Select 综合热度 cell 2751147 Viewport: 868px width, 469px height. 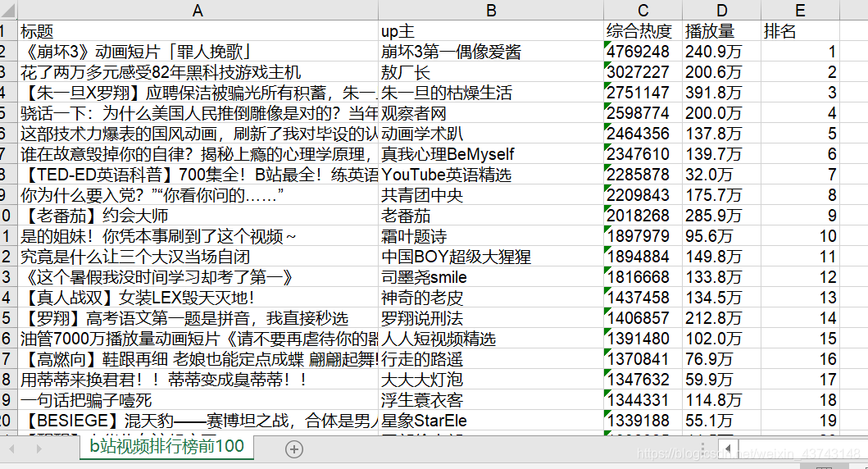click(643, 93)
